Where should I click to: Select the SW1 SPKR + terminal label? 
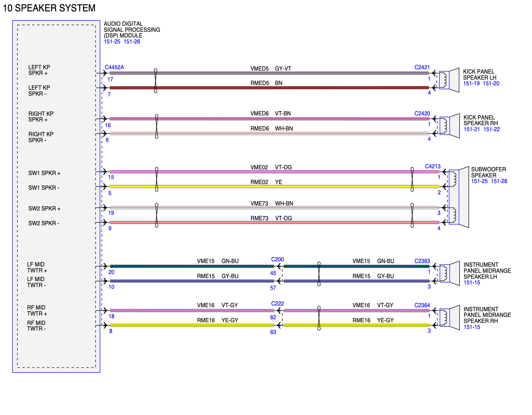(x=45, y=173)
